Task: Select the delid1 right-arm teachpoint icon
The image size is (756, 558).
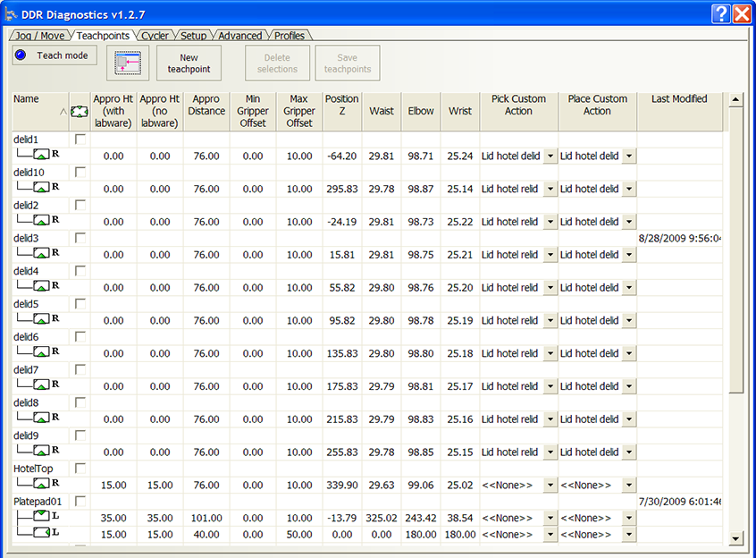Action: [x=41, y=155]
